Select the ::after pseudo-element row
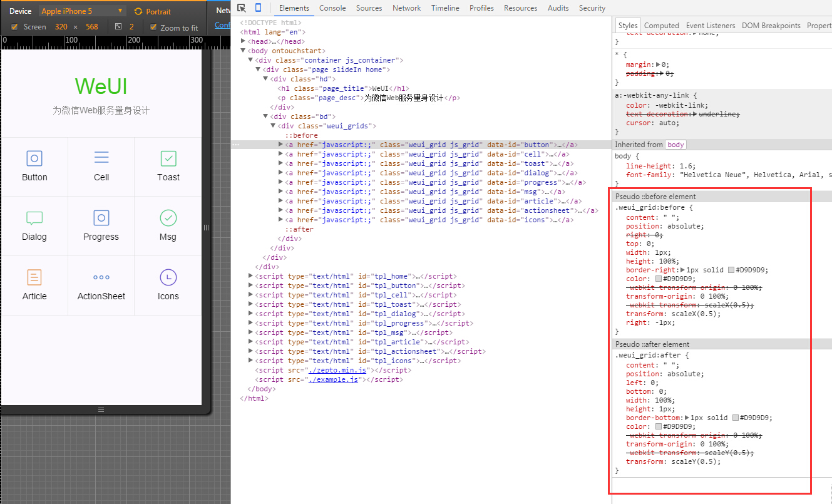Image resolution: width=832 pixels, height=504 pixels. [x=299, y=229]
